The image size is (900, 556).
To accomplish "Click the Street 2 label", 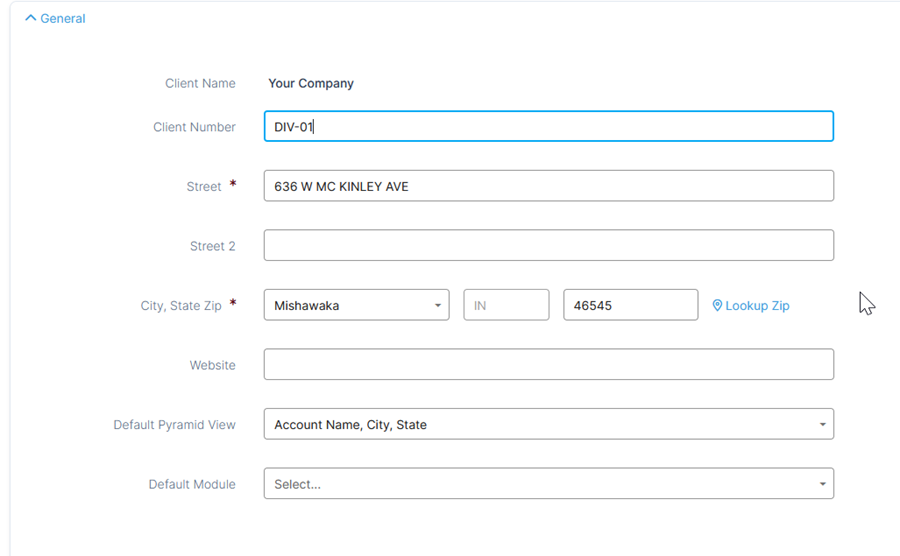I will 213,246.
